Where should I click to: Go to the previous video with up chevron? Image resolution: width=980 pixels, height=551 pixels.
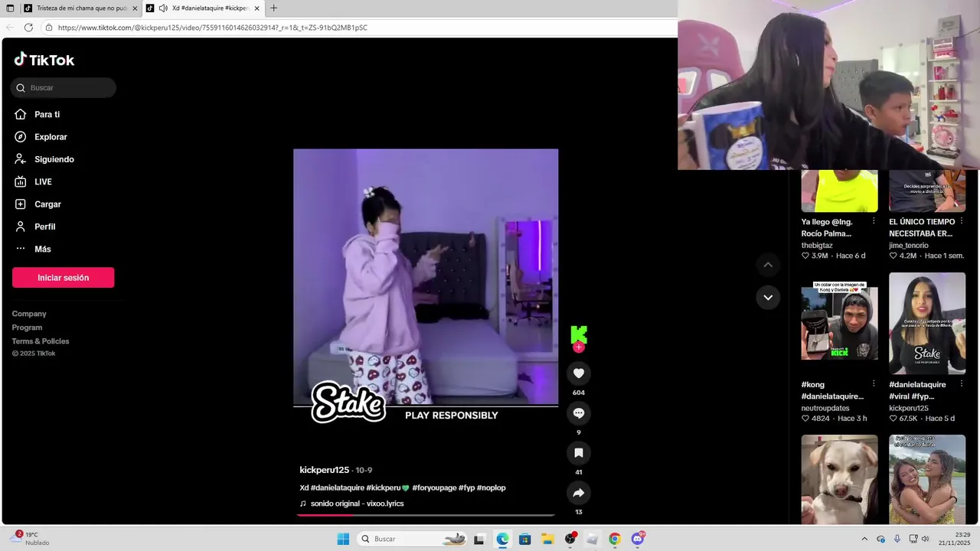[x=768, y=265]
